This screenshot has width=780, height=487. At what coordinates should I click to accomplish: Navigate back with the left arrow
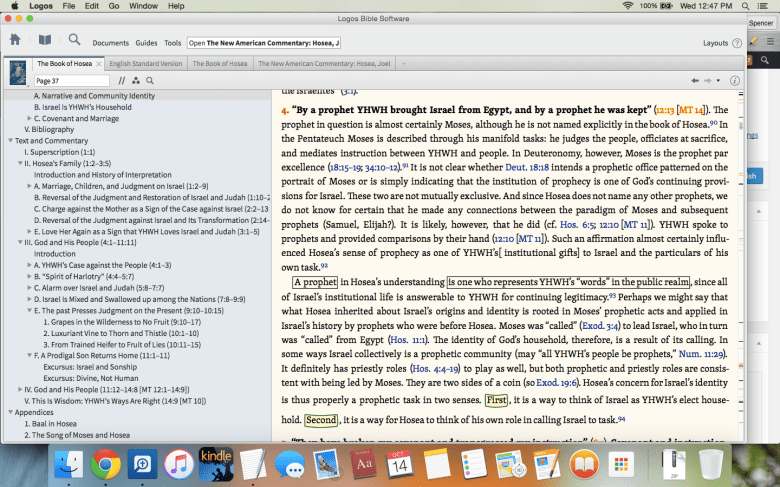point(695,80)
